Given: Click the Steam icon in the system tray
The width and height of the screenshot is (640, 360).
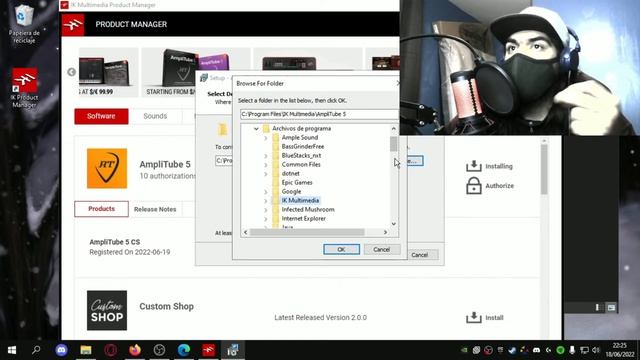Looking at the screenshot, I should [x=512, y=350].
